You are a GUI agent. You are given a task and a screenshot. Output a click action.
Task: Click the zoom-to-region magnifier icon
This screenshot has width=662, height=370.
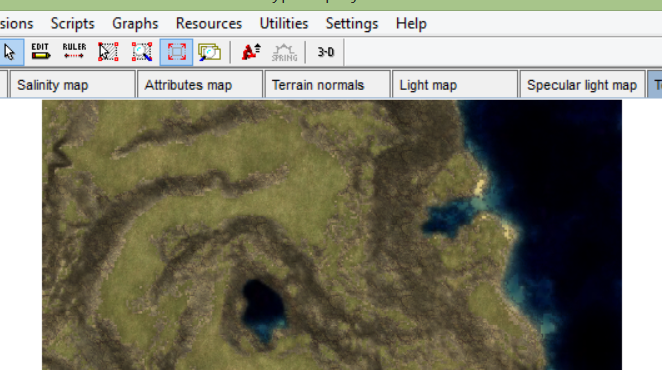(x=142, y=52)
